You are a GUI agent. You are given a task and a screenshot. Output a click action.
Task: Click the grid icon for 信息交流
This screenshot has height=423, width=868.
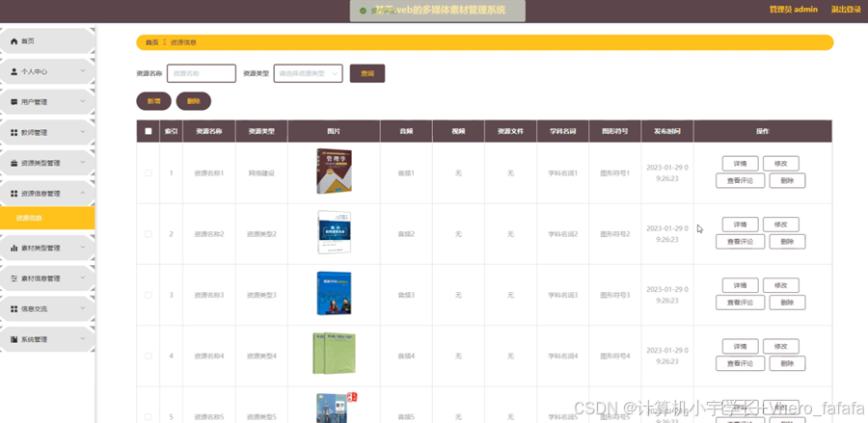pyautogui.click(x=14, y=309)
